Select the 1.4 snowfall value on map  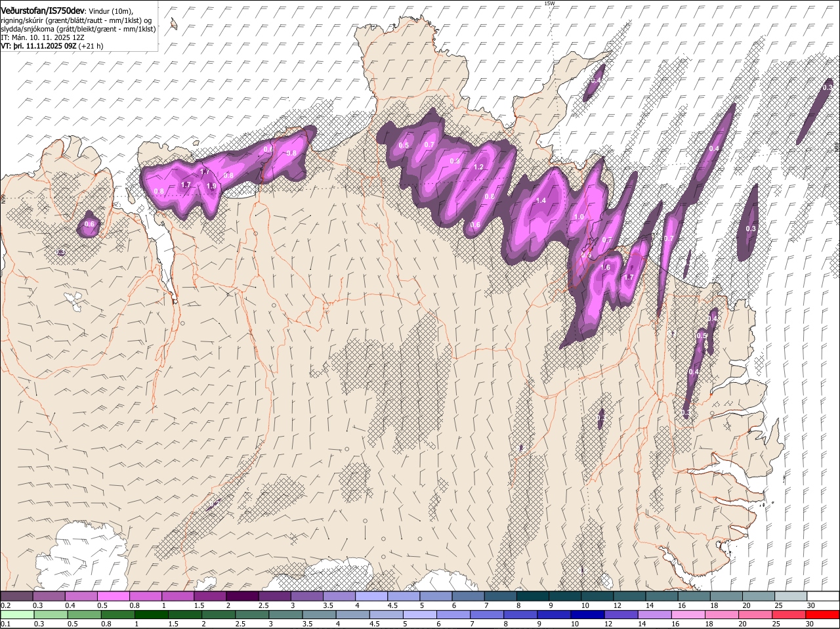point(541,200)
